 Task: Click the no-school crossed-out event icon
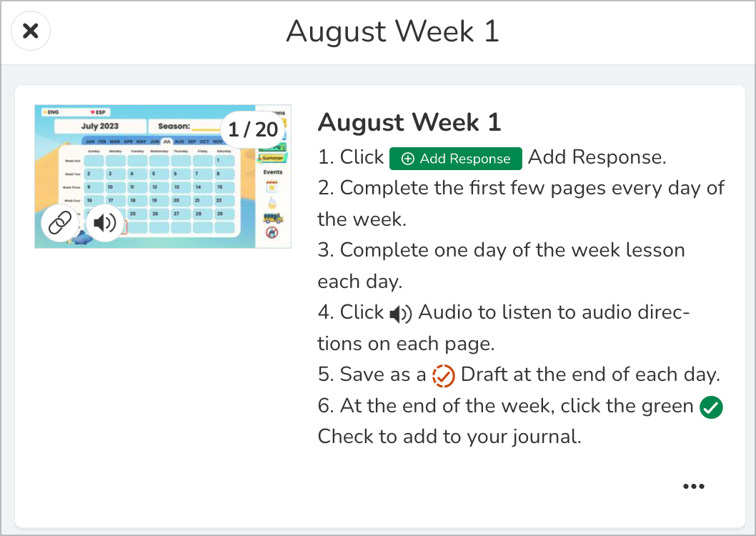click(x=272, y=231)
